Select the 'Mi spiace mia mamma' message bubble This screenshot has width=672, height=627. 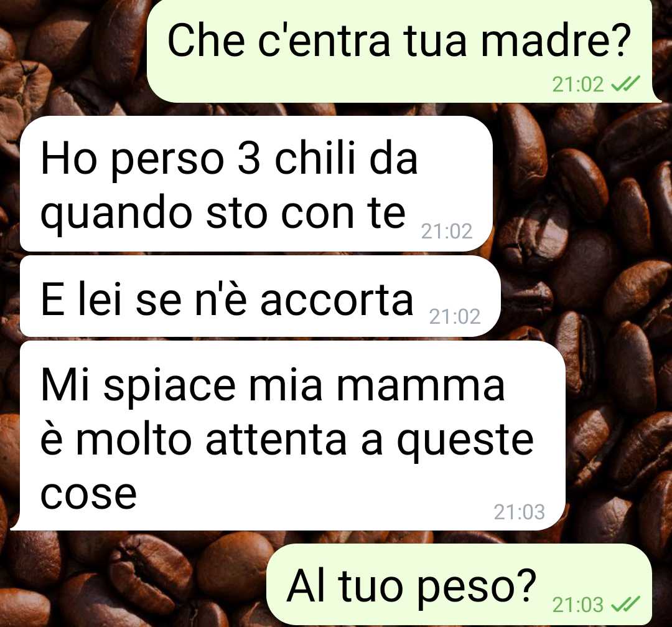288,436
